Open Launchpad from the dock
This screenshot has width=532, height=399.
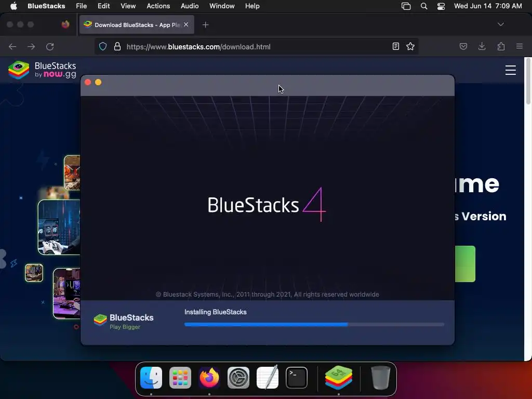[180, 378]
